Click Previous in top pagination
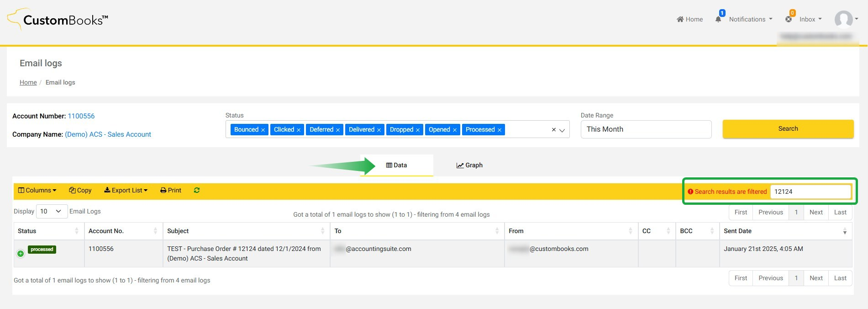The width and height of the screenshot is (868, 309). tap(771, 212)
